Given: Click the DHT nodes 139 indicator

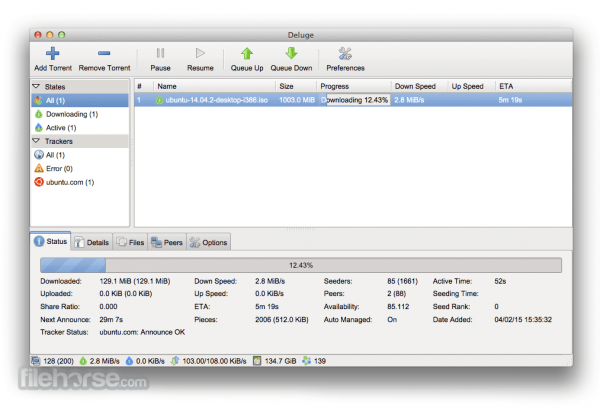Looking at the screenshot, I should pos(314,361).
